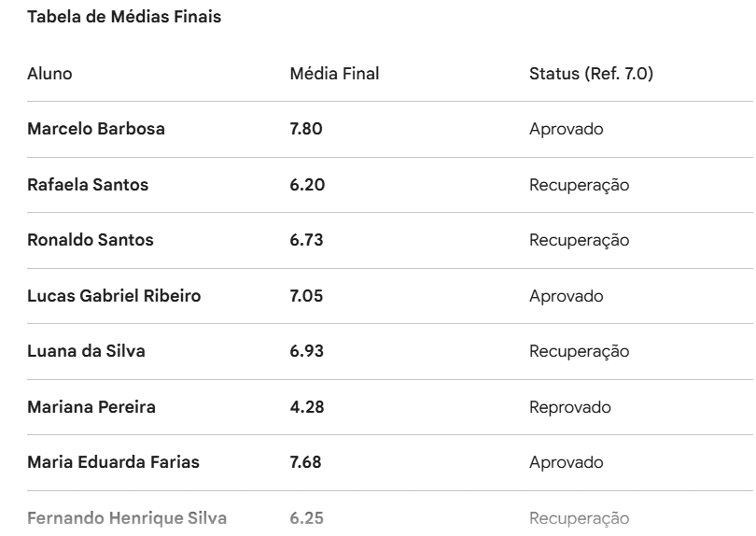The height and width of the screenshot is (536, 756).
Task: Select the Ronaldo Santos name cell
Action: pos(91,240)
